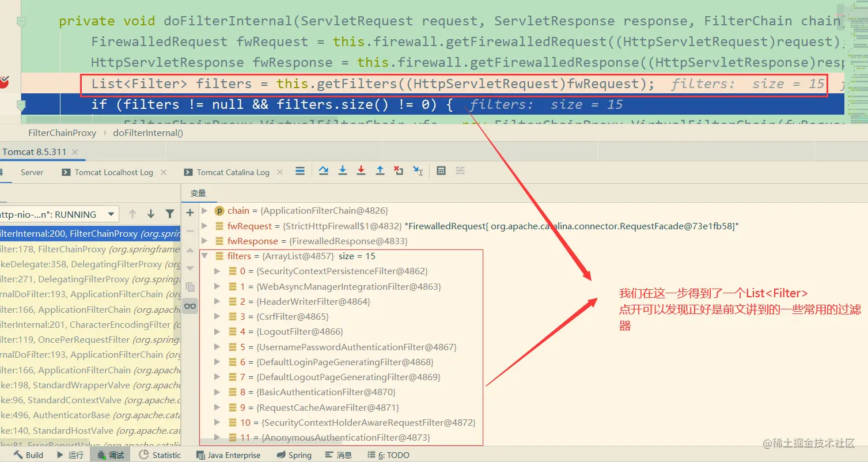Open the Server tab
This screenshot has height=462, width=868.
pyautogui.click(x=32, y=172)
